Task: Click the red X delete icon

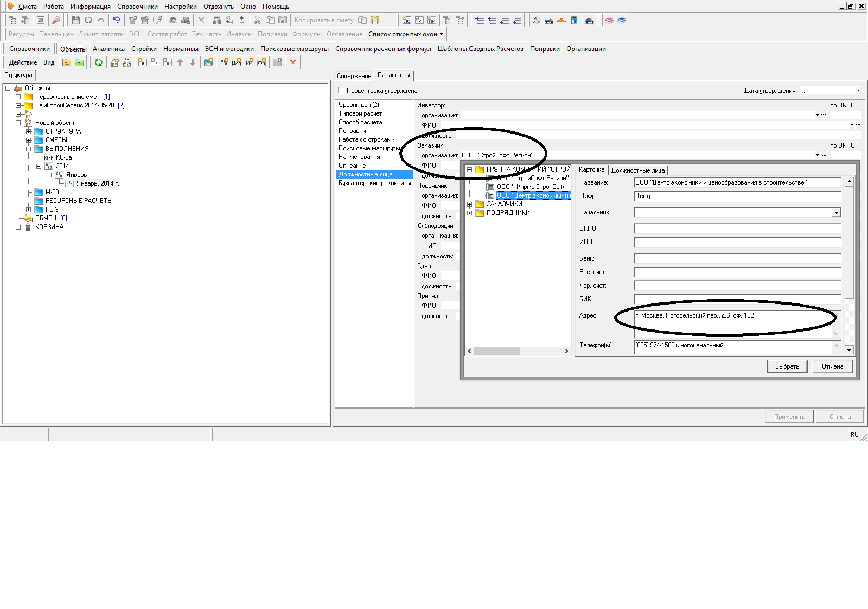Action: click(293, 62)
